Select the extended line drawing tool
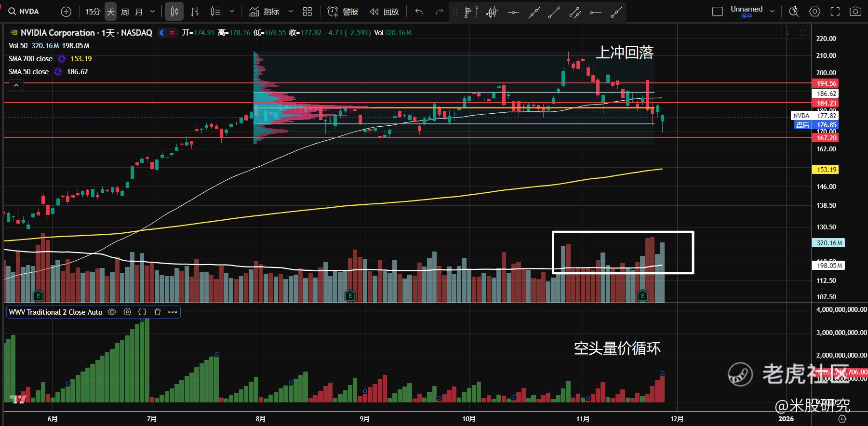Image resolution: width=868 pixels, height=426 pixels. coord(534,12)
